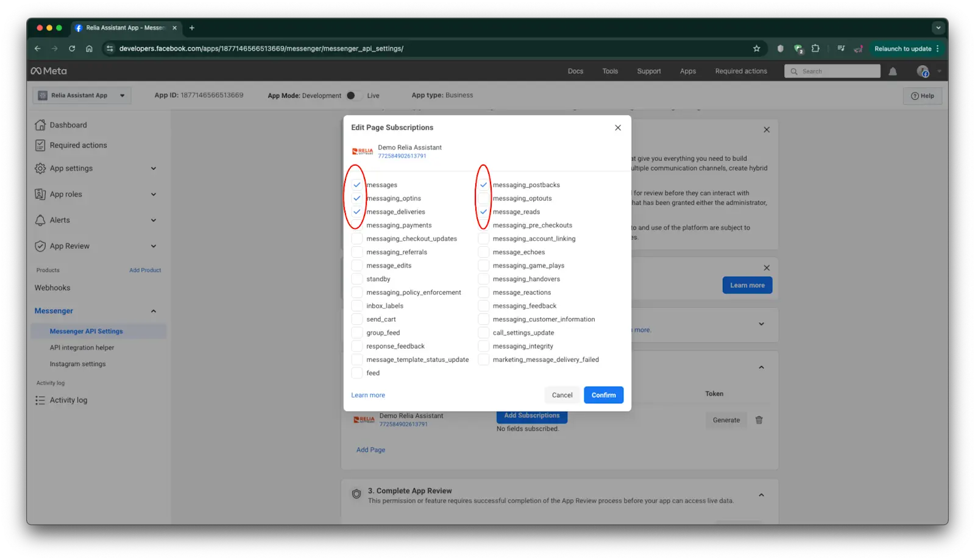This screenshot has width=975, height=560.
Task: Open the Learn more link in the dialog
Action: tap(367, 394)
